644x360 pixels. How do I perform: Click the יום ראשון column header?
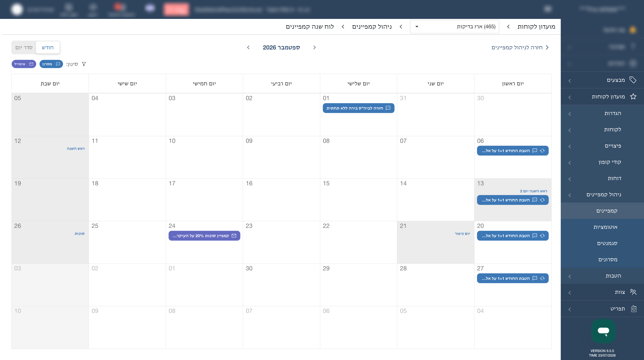pyautogui.click(x=513, y=84)
